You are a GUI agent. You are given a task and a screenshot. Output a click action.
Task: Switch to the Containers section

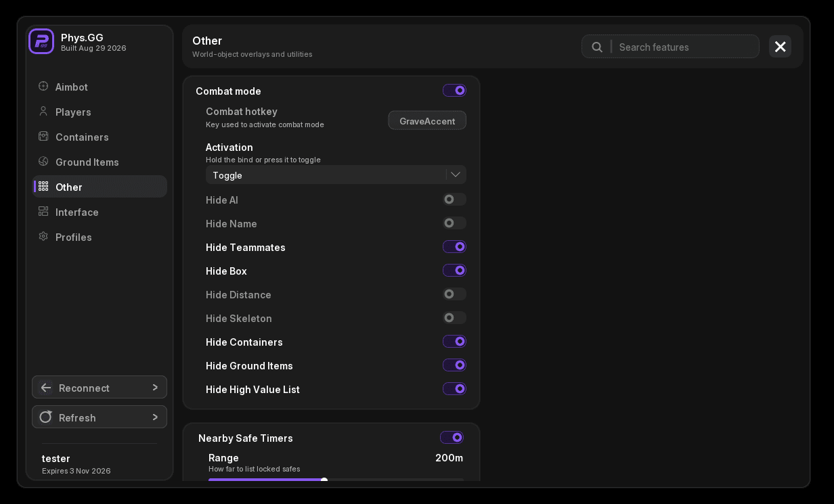click(100, 137)
